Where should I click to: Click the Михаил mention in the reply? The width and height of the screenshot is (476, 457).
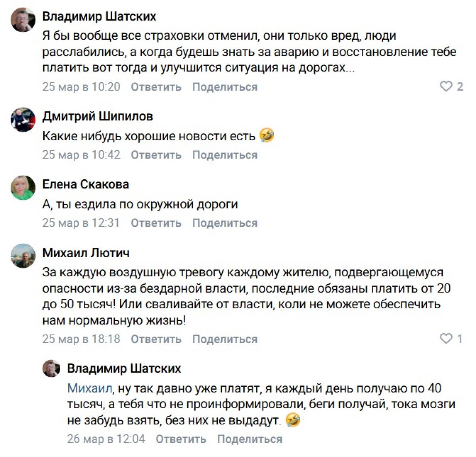[90, 388]
